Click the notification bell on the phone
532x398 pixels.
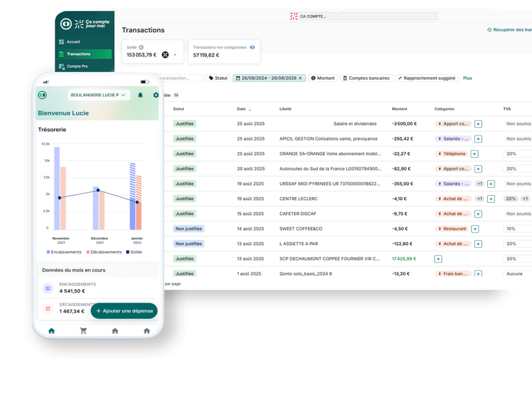click(141, 95)
